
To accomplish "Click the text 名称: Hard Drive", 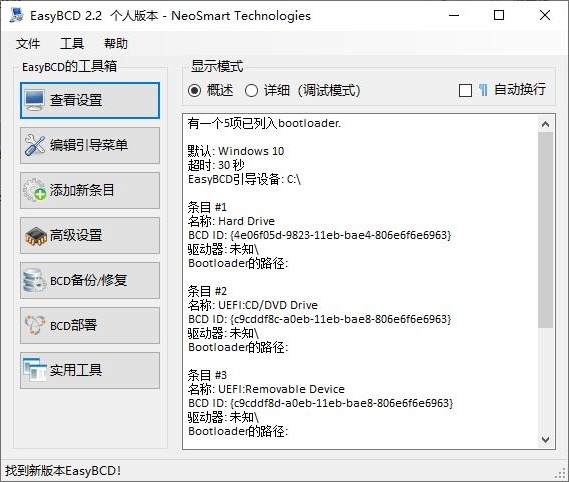I will pyautogui.click(x=231, y=221).
